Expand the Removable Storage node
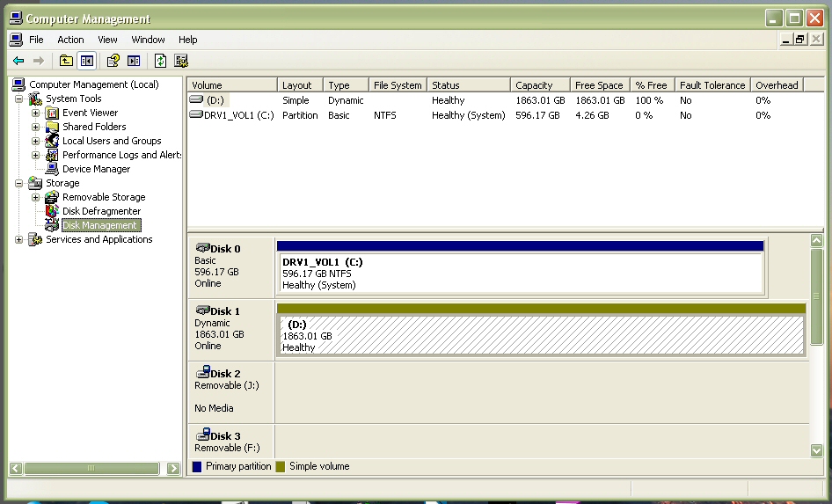 [35, 197]
